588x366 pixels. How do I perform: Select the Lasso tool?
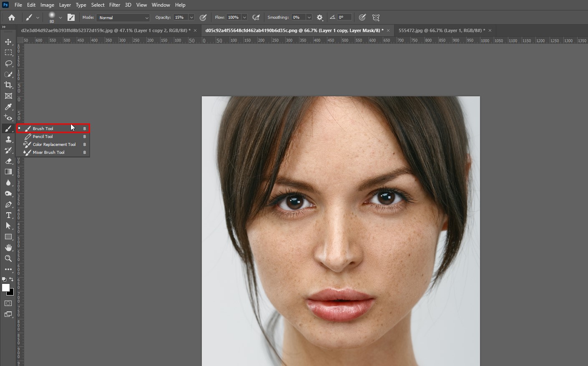8,63
